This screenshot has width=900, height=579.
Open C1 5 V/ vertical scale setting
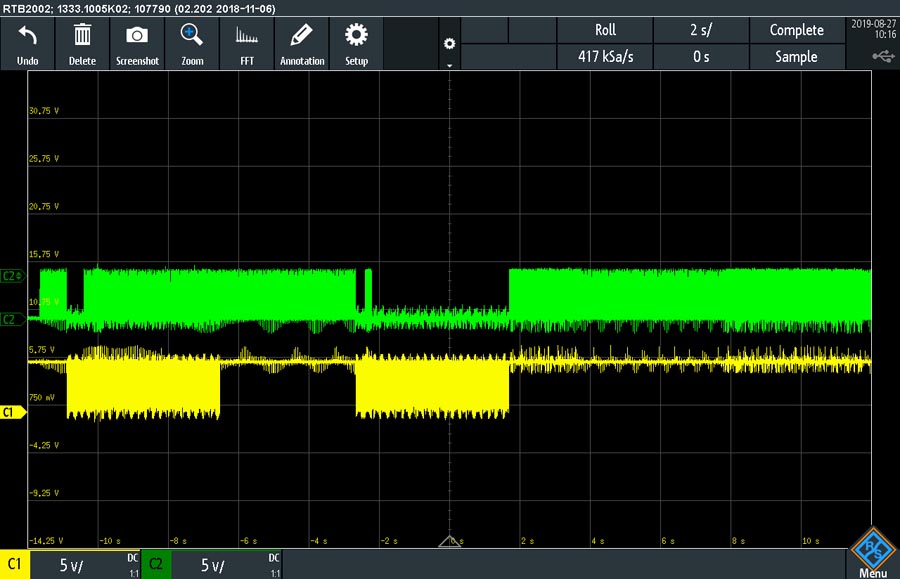pos(86,565)
